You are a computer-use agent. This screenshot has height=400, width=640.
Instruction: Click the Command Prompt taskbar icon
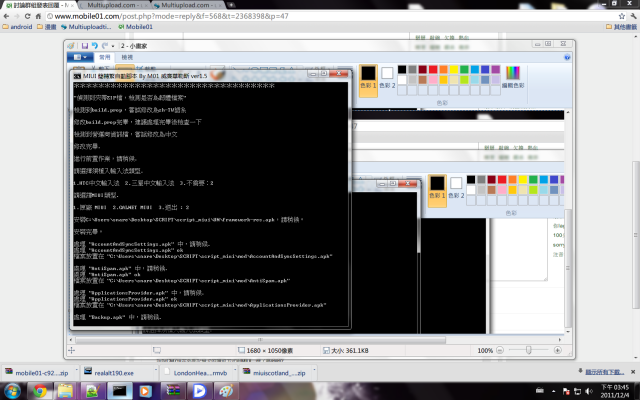pyautogui.click(x=120, y=391)
